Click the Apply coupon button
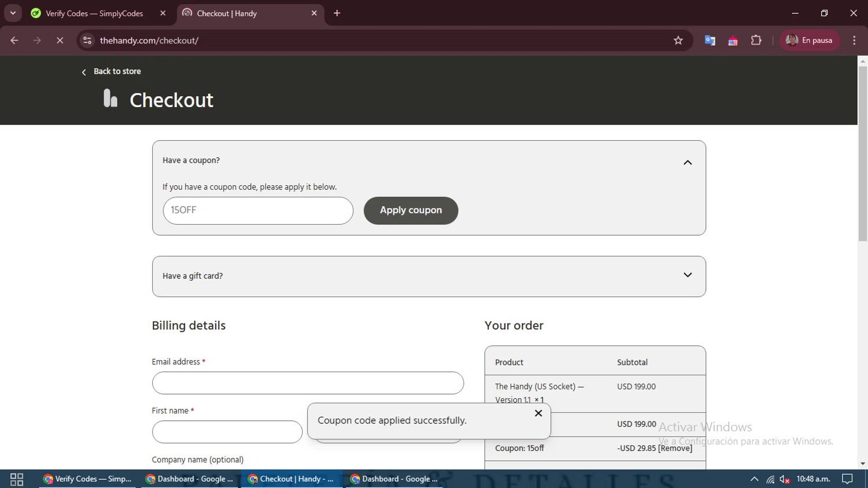Image resolution: width=868 pixels, height=488 pixels. pyautogui.click(x=411, y=211)
